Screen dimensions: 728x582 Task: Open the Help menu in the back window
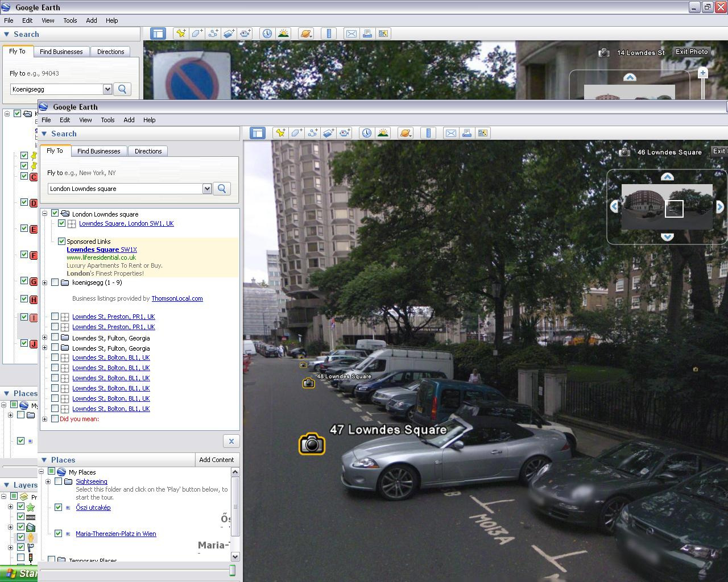(111, 20)
